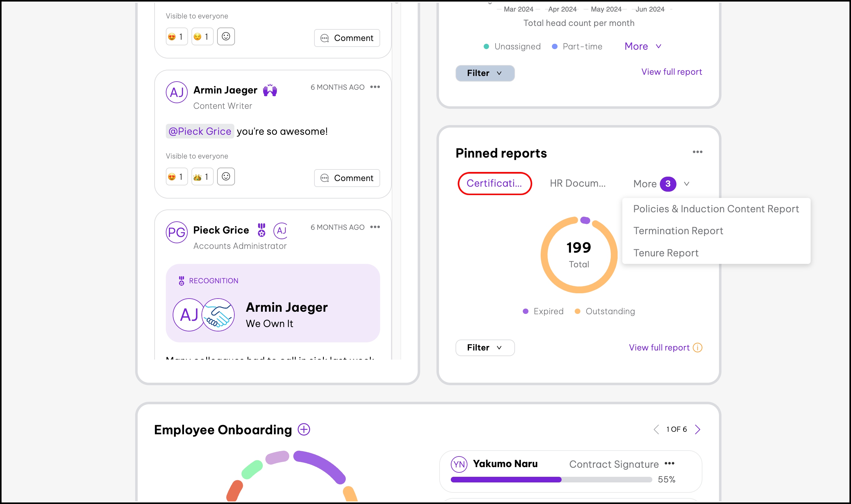This screenshot has height=504, width=851.
Task: Toggle crown reaction on Armin's post
Action: (x=202, y=177)
